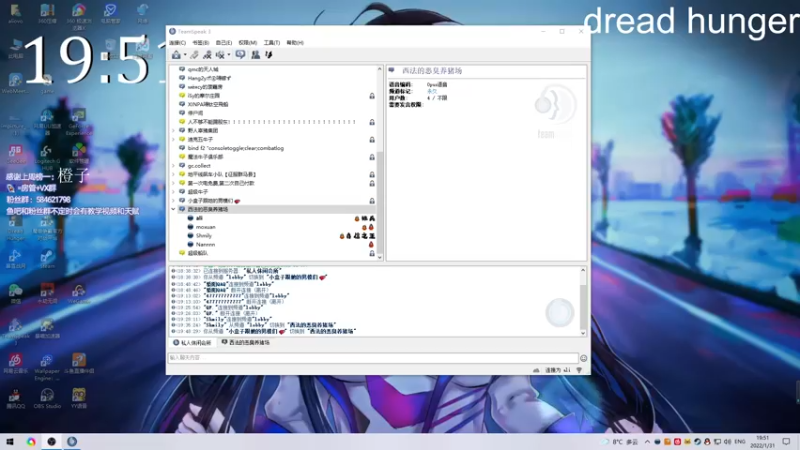Open the dropdown arrow beside the fourth toolbar icon

pyautogui.click(x=229, y=55)
